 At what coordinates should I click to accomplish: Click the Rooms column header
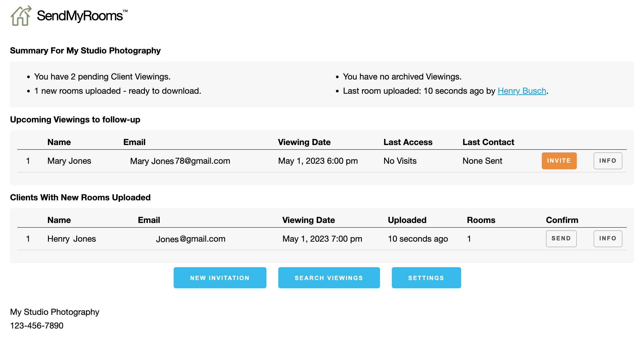[481, 220]
